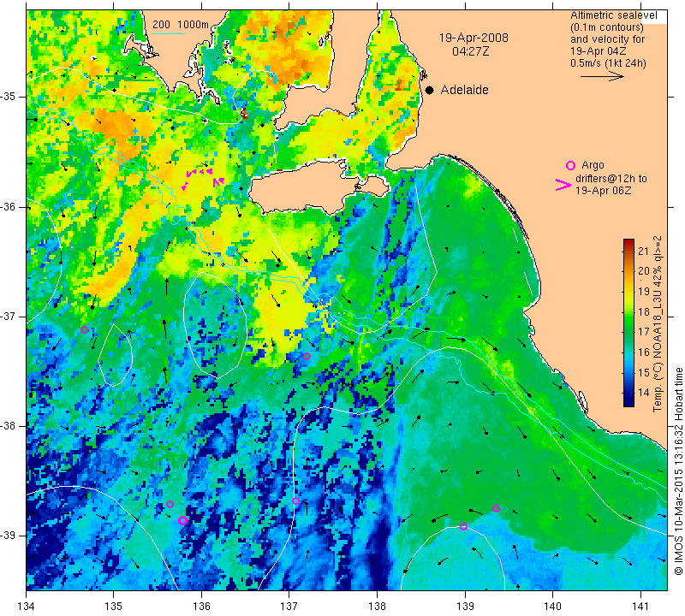Select the time stamp 04:27Z
This screenshot has height=616, width=685.
point(470,51)
